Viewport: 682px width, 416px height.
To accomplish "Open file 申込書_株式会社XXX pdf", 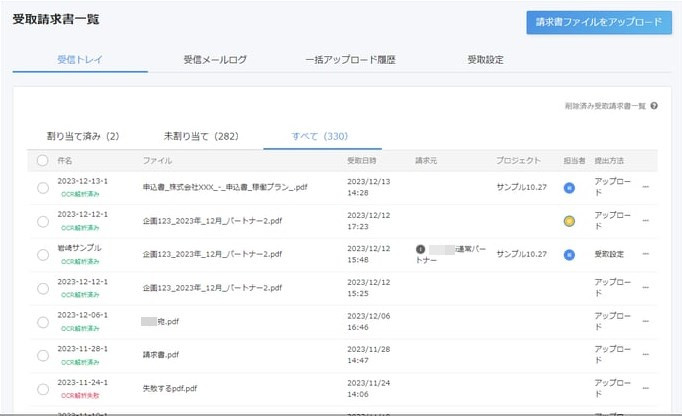I will point(225,187).
